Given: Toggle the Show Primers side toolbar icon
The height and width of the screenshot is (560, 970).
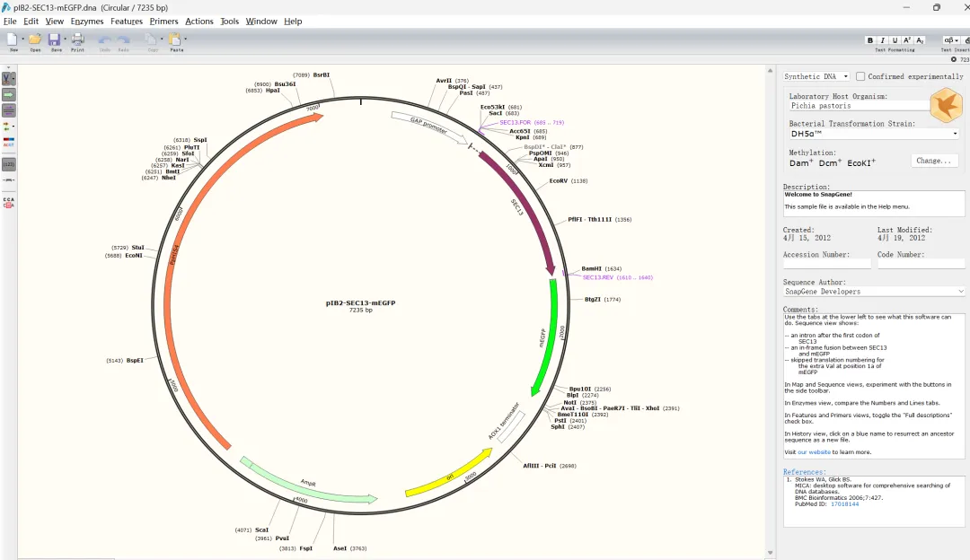Looking at the screenshot, I should coord(9,110).
